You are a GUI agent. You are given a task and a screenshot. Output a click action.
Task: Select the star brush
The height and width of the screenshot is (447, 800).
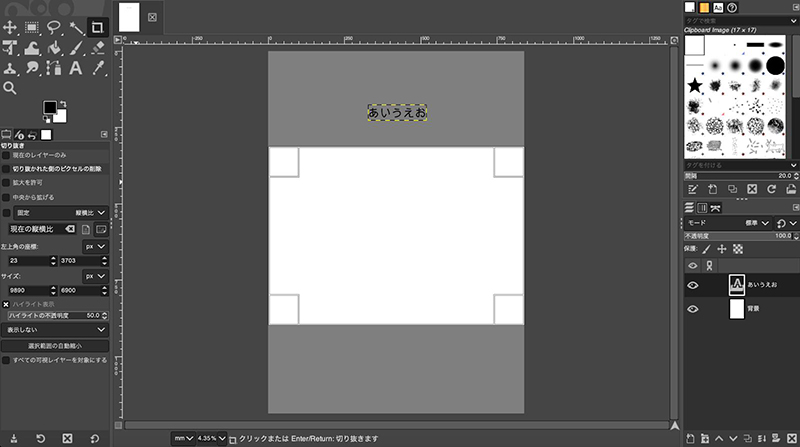click(x=694, y=85)
